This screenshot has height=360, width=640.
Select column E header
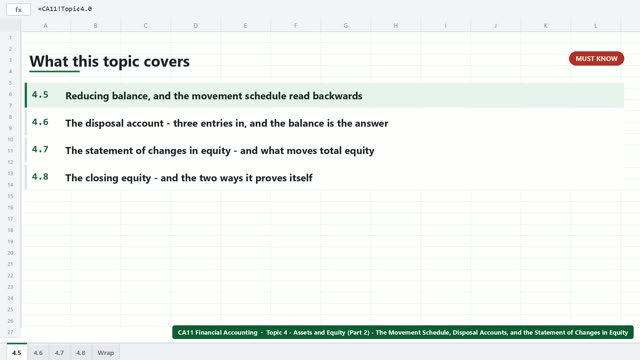[246, 25]
